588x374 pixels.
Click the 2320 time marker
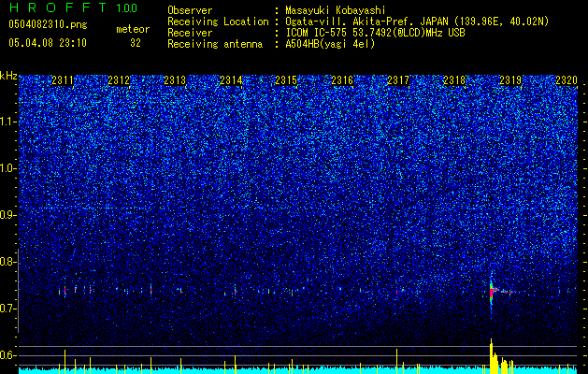566,79
